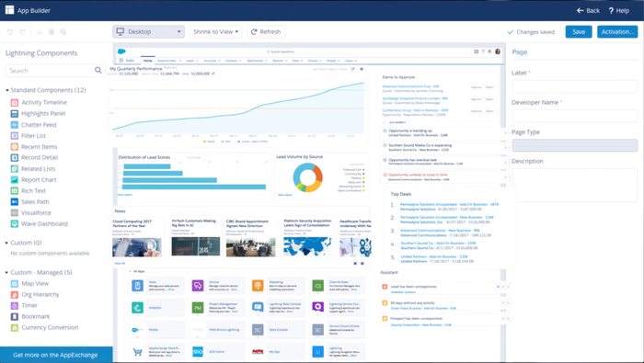Click the Undo arrow icon
The image size is (644, 363).
(10, 31)
